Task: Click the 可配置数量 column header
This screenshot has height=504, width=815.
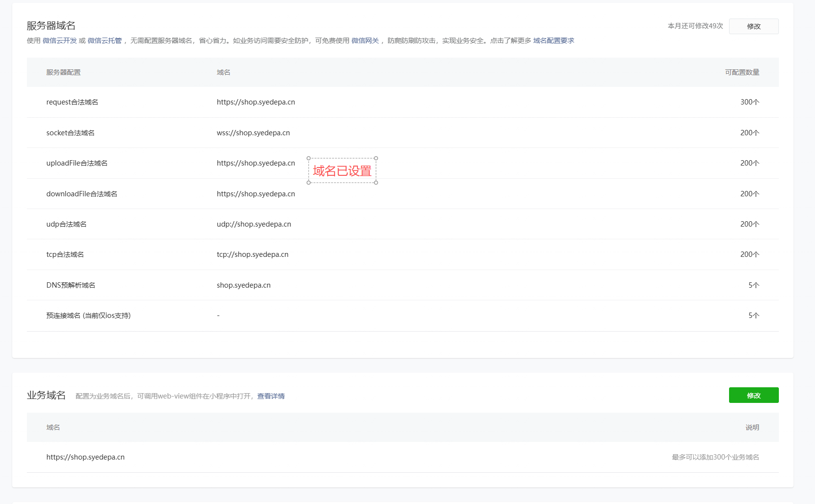Action: pos(742,72)
